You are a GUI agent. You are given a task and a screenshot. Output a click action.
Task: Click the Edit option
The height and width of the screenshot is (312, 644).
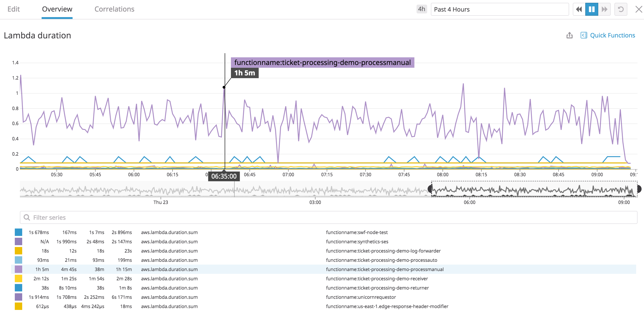13,9
